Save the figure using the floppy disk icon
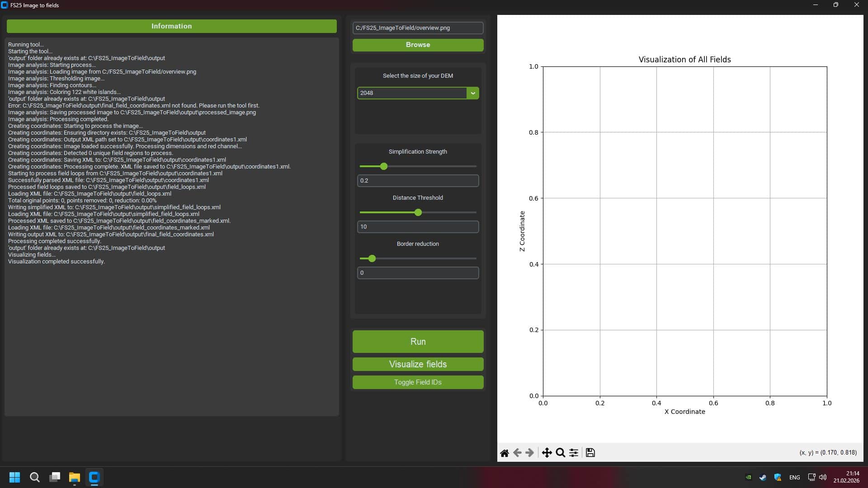This screenshot has height=488, width=868. tap(590, 453)
